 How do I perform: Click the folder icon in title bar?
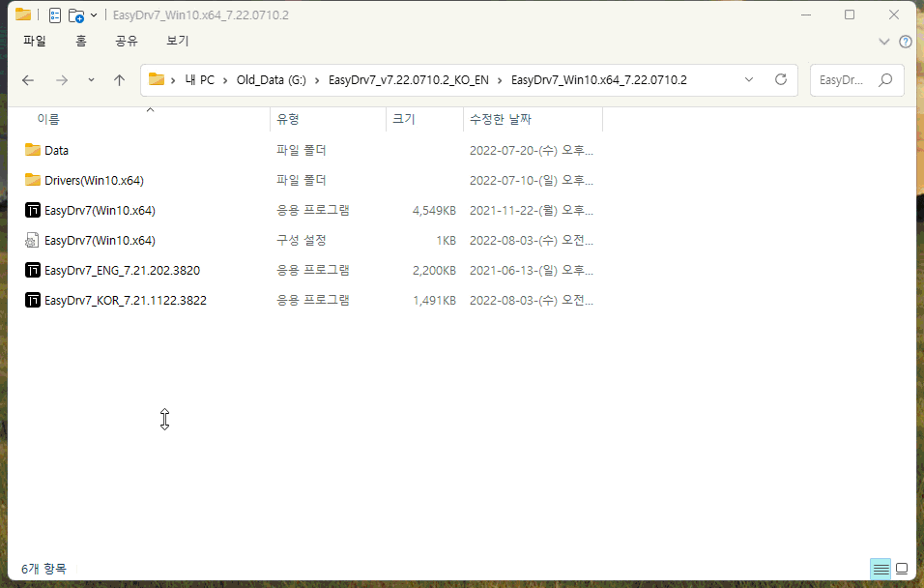pyautogui.click(x=23, y=15)
